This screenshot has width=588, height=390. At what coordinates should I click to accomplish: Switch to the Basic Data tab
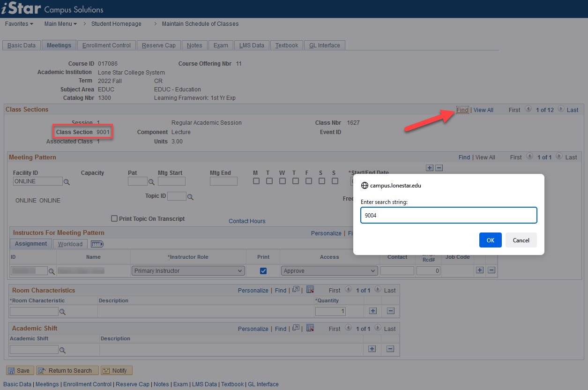[22, 45]
